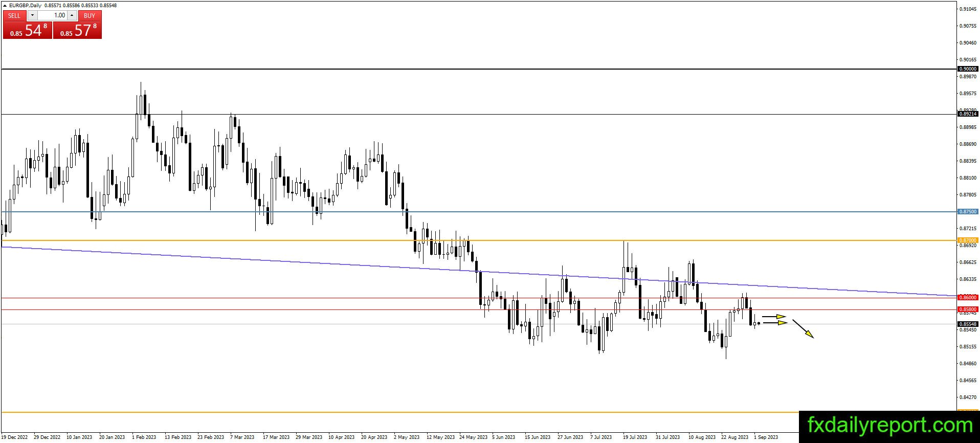The width and height of the screenshot is (980, 443).
Task: Click the SELL button
Action: tap(14, 15)
